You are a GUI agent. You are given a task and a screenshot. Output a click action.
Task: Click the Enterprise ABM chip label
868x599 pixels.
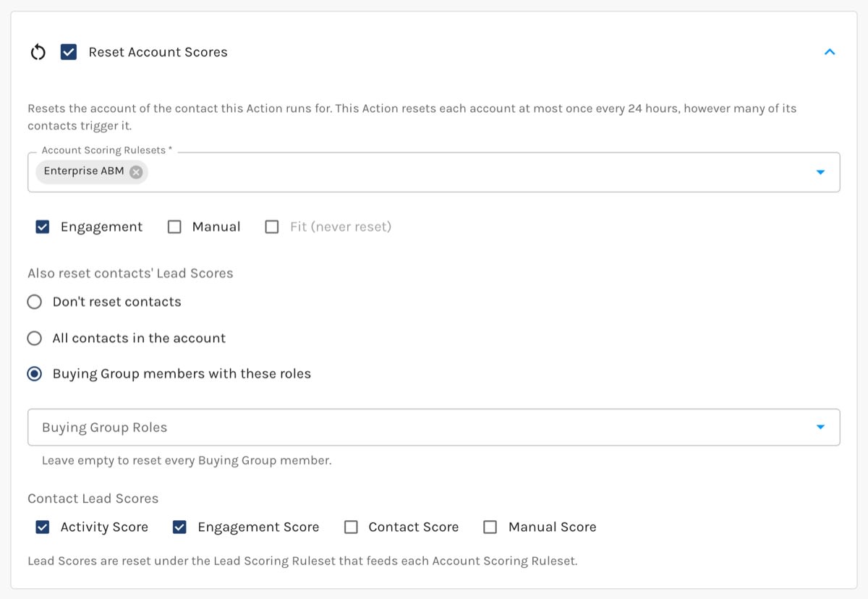[x=84, y=171]
